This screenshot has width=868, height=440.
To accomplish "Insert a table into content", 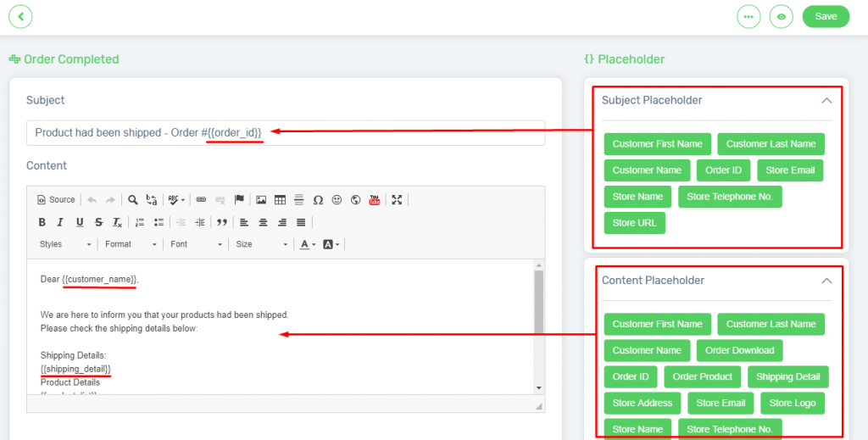I will click(280, 200).
